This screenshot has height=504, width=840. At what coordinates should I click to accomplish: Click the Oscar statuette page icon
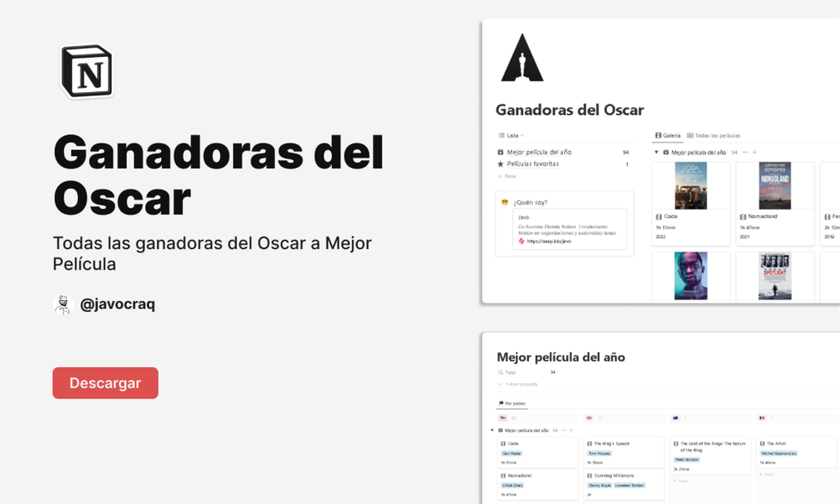point(522,58)
